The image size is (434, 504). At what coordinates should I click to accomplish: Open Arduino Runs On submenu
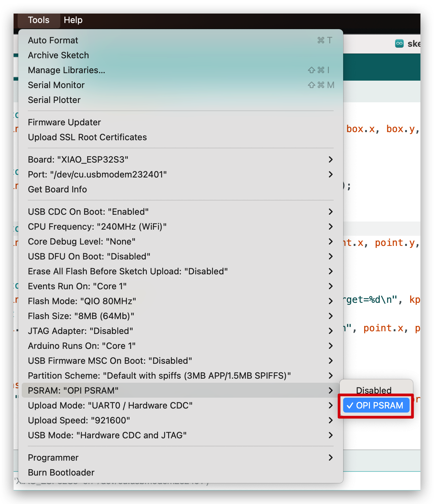181,346
